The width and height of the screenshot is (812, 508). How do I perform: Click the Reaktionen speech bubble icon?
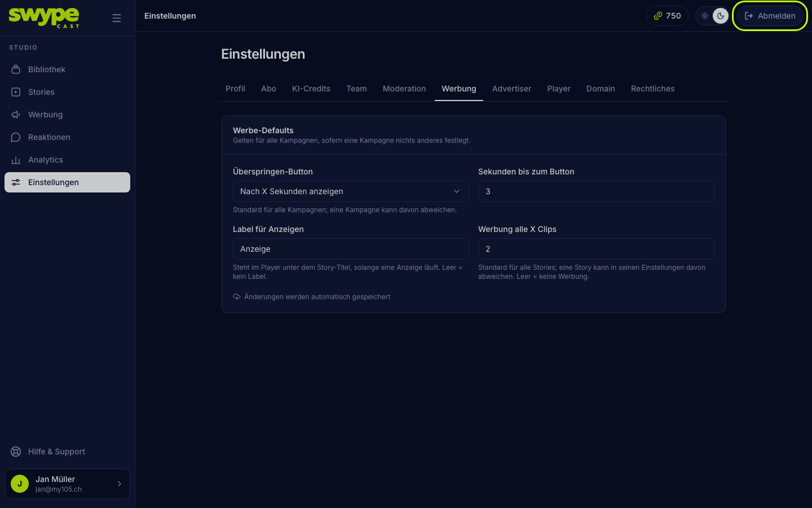click(x=16, y=137)
